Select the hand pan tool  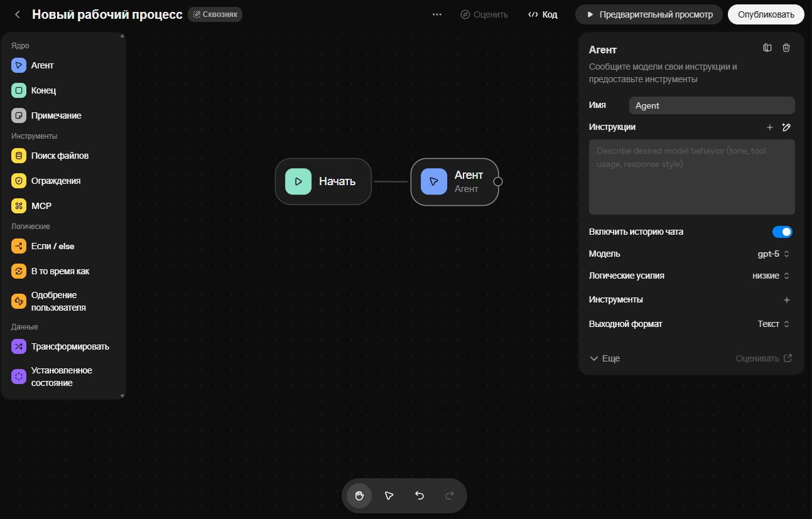pyautogui.click(x=359, y=496)
